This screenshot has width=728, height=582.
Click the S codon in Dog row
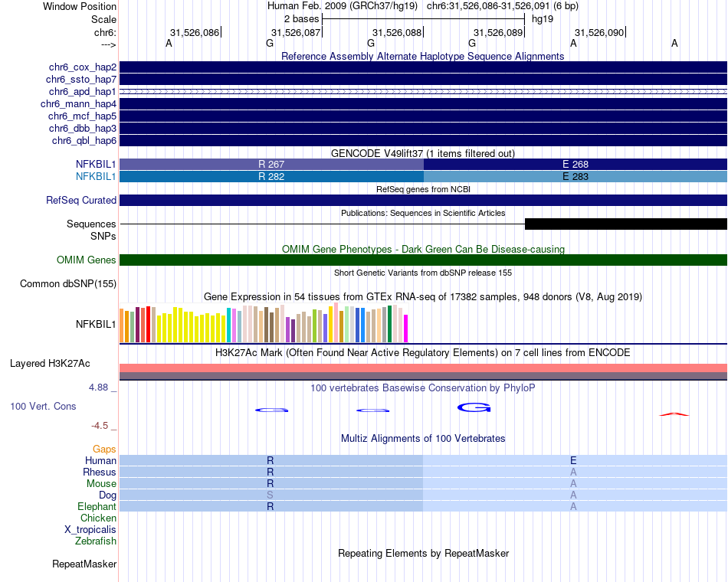(x=270, y=495)
